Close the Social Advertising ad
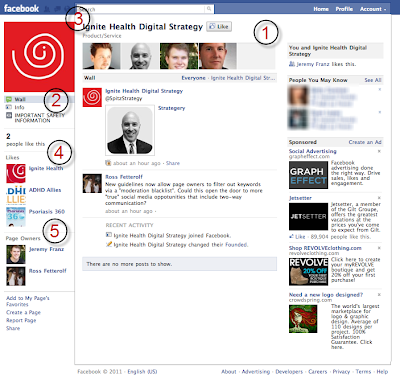400x386 pixels. coord(379,151)
